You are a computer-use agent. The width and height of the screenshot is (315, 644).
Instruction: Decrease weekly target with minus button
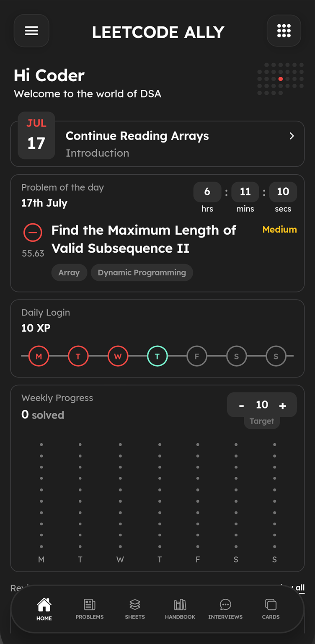(x=241, y=405)
